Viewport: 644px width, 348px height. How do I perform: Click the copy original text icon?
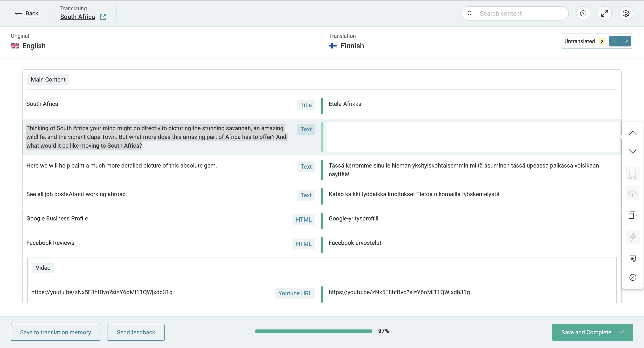[x=633, y=215]
